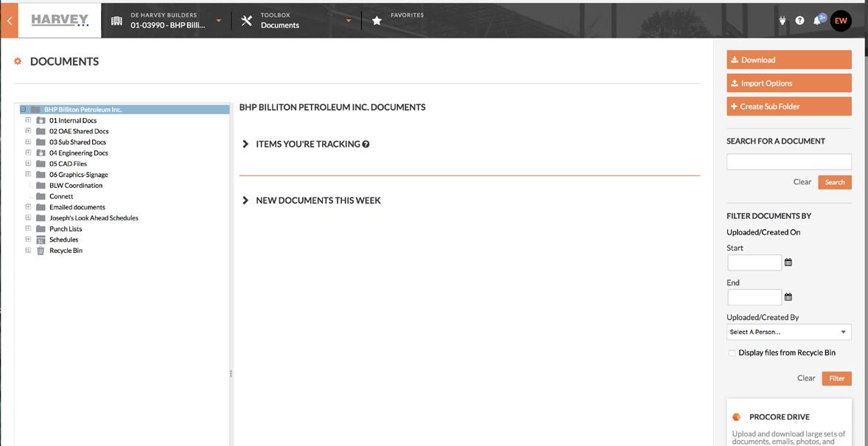
Task: Click the building icon beside DE Harvey Builders
Action: 117,21
